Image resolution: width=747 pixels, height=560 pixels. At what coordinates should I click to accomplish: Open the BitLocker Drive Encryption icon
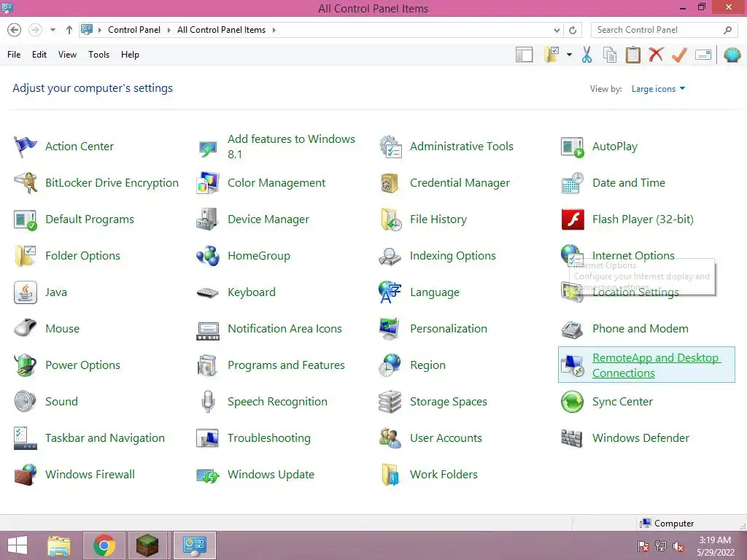(26, 183)
